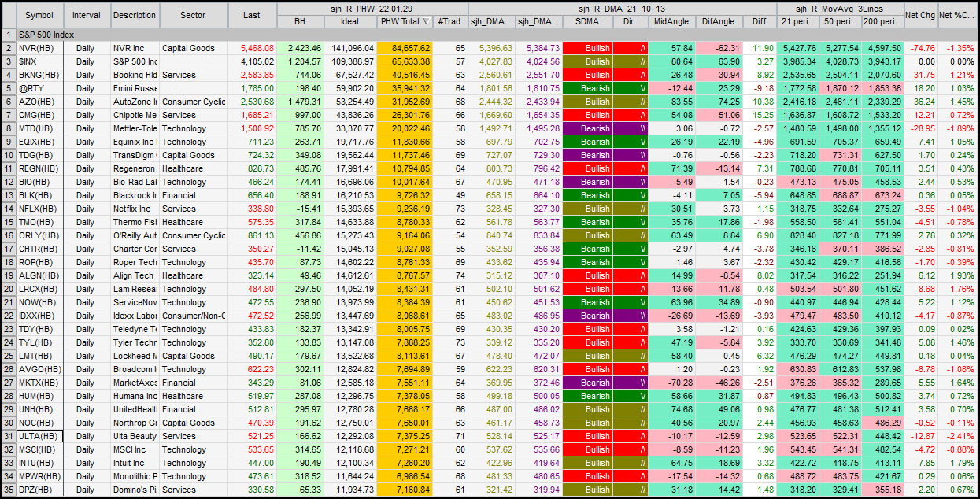The height and width of the screenshot is (499, 980).
Task: Click the S&P 500 Index group row
Action: pos(497,35)
